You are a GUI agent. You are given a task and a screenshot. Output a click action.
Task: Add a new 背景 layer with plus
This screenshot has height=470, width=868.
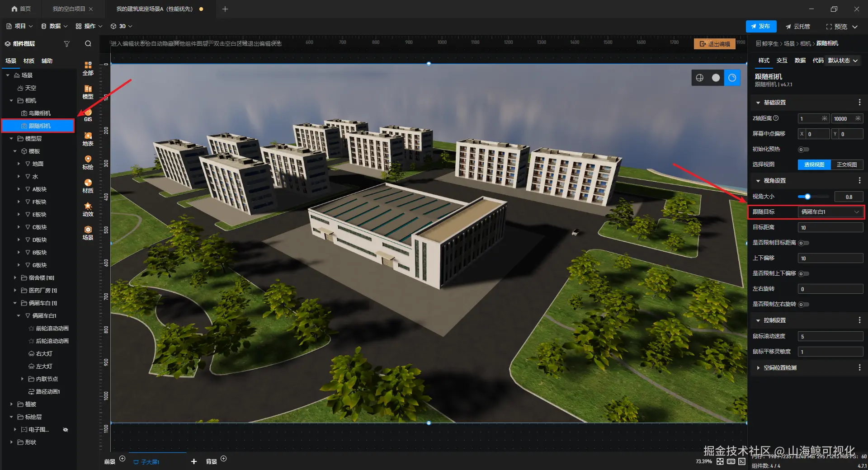pos(223,459)
